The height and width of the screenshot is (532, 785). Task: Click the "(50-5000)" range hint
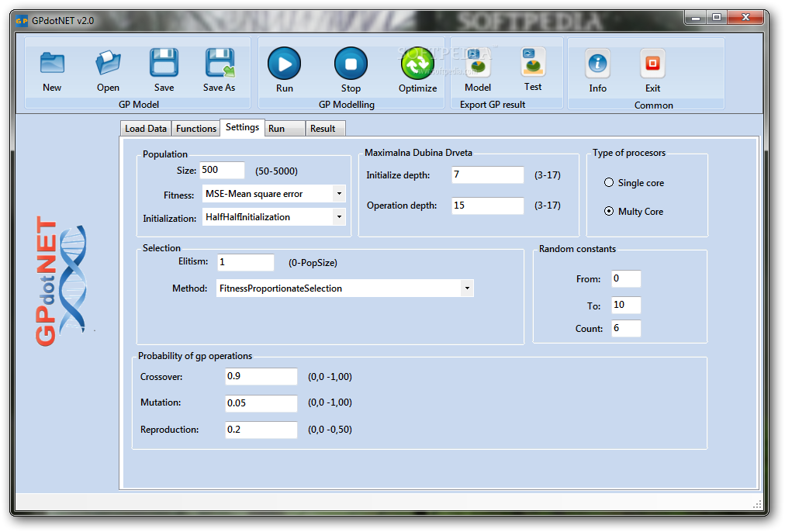click(276, 171)
